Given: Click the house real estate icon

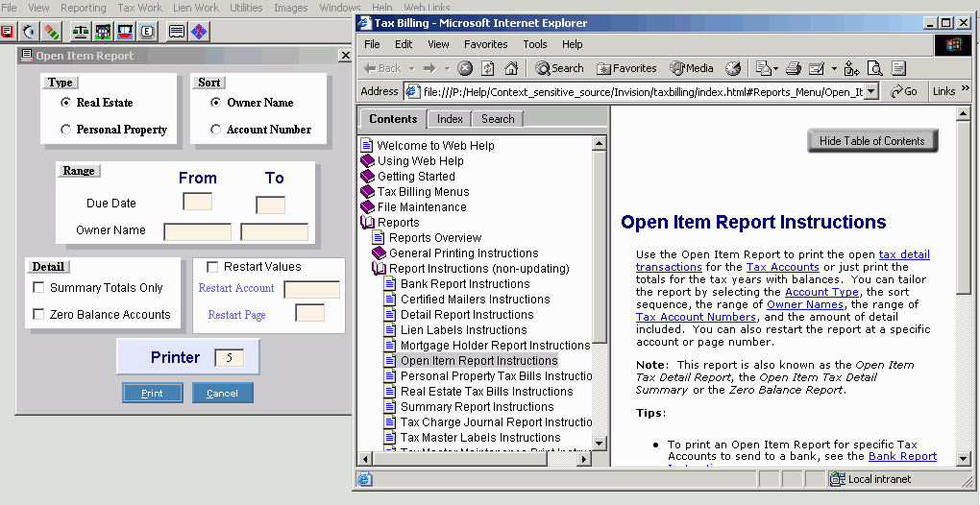Looking at the screenshot, I should pos(103,31).
